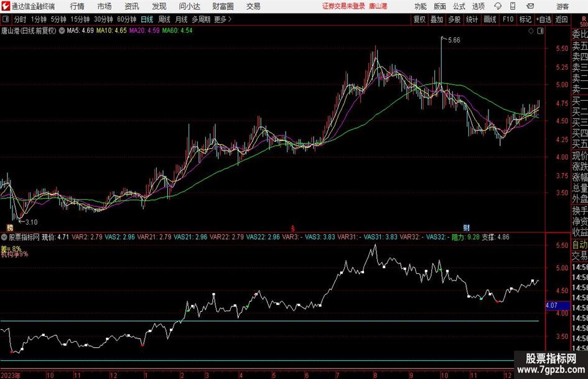
Task: Click the 游客 guest account label
Action: coord(562,6)
